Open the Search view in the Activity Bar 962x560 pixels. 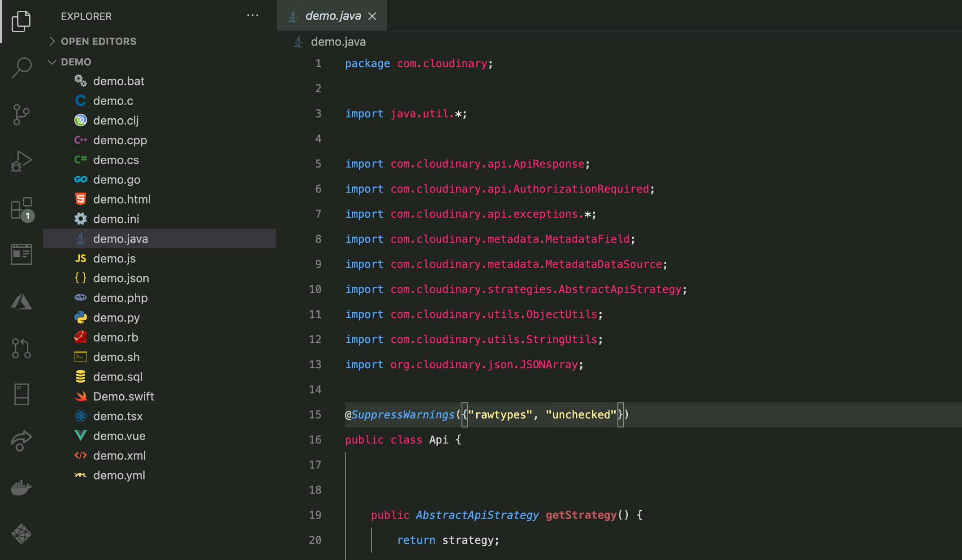click(21, 67)
